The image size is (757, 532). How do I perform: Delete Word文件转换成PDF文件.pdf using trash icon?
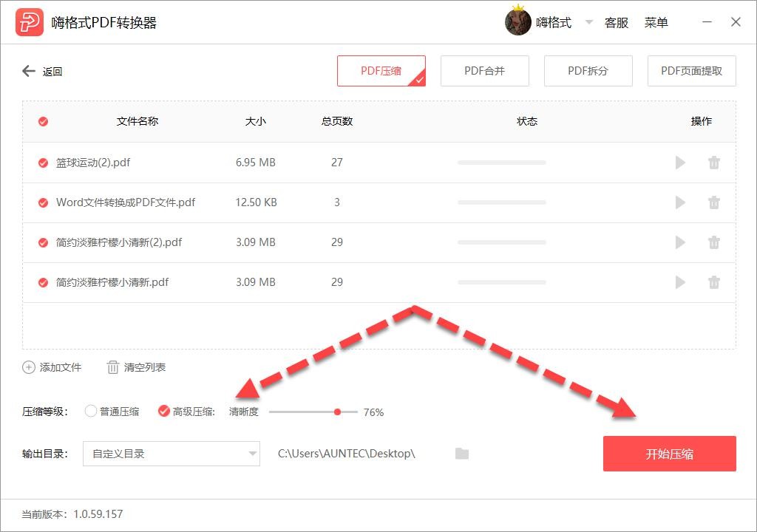pos(714,202)
